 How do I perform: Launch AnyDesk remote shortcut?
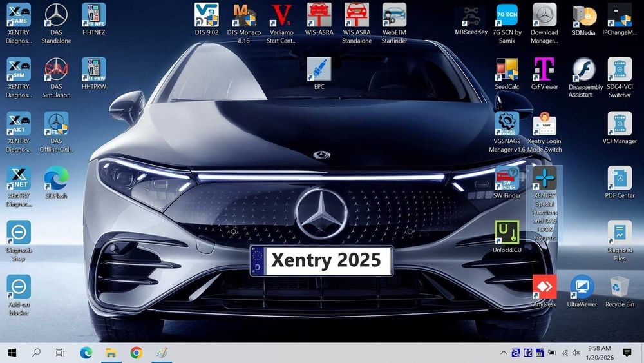545,286
